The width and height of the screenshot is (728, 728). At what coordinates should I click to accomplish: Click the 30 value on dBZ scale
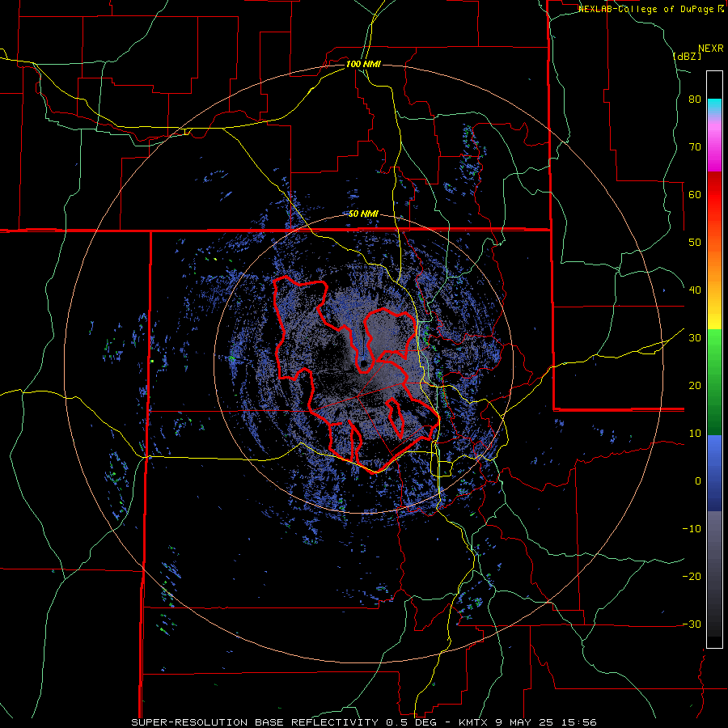pos(695,338)
